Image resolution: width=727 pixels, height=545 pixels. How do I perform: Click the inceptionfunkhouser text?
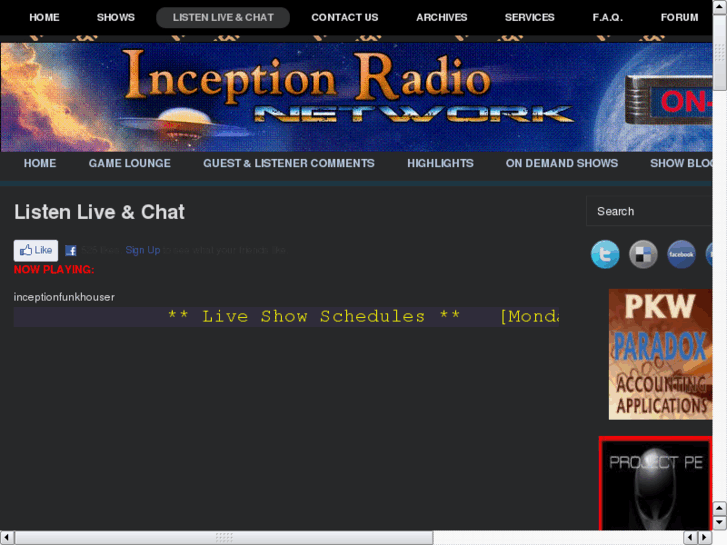[64, 297]
